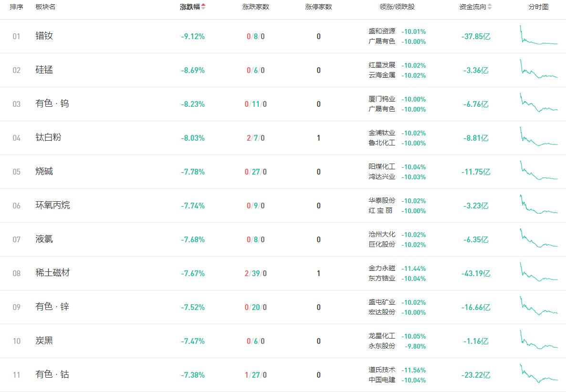Viewport: 566px width, 392px height.
Task: Click the -11.56% value beside 道氏技术
Action: [x=414, y=371]
